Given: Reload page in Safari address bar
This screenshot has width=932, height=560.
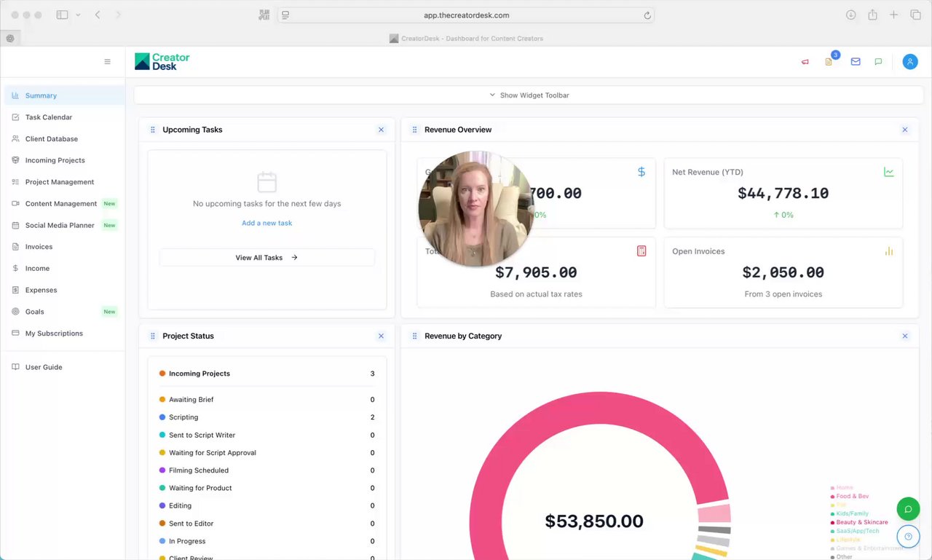Looking at the screenshot, I should pyautogui.click(x=647, y=15).
